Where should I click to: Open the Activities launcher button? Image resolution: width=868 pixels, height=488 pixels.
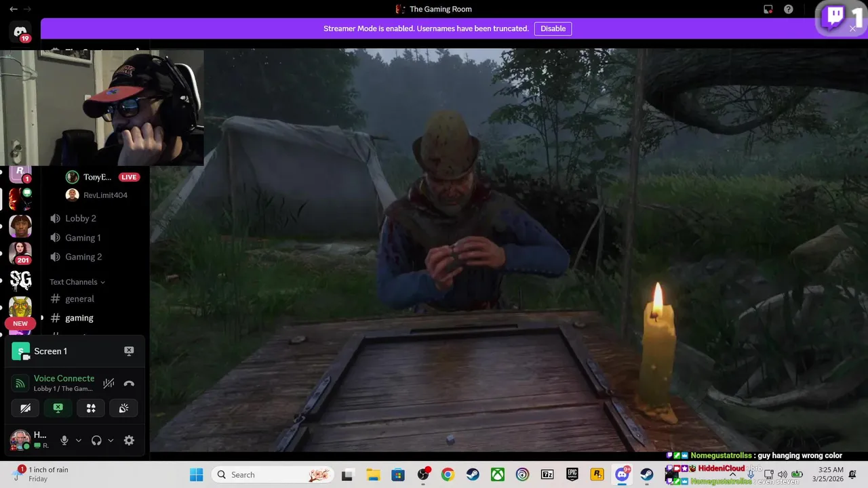pyautogui.click(x=91, y=408)
